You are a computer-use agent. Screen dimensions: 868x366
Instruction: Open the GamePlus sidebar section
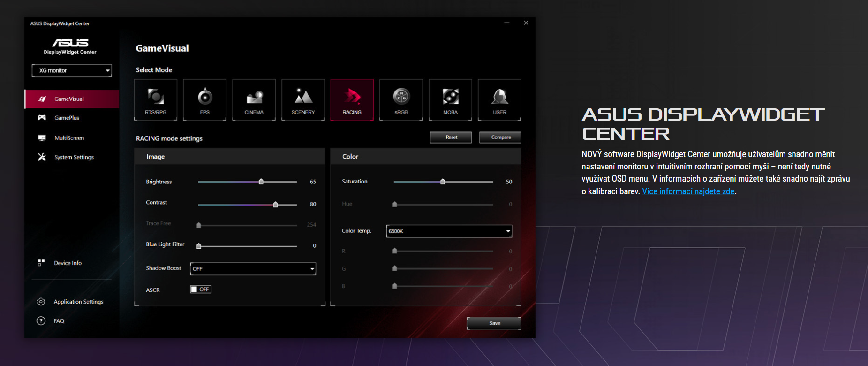[67, 118]
